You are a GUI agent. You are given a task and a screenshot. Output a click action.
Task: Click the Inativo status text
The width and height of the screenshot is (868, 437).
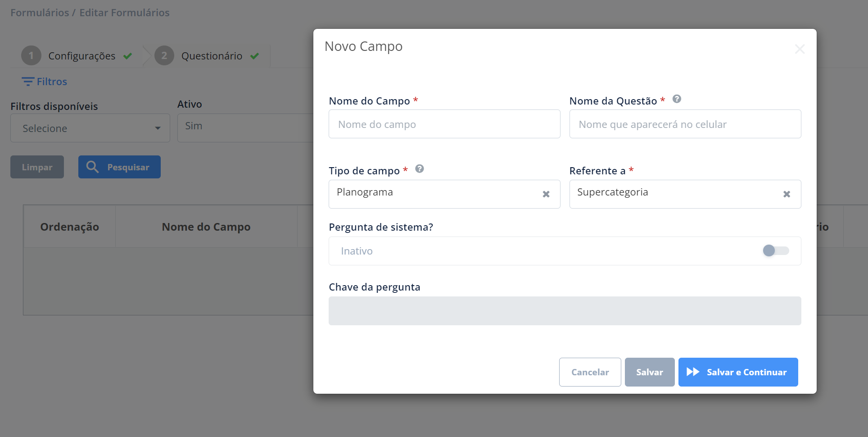(357, 251)
